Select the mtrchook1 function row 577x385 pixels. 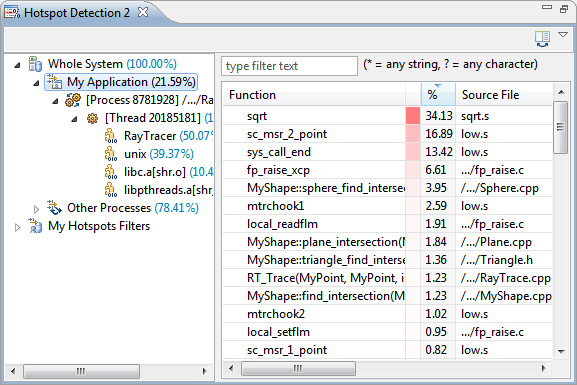click(387, 206)
